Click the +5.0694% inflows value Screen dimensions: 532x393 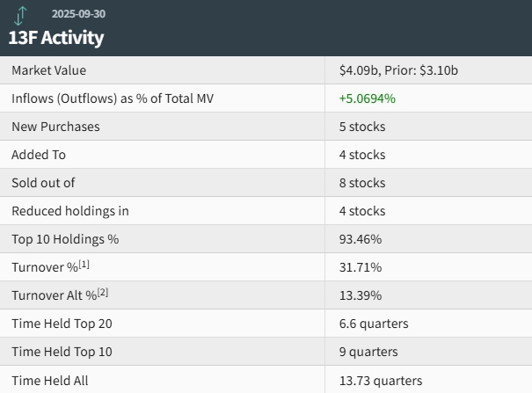click(x=367, y=98)
